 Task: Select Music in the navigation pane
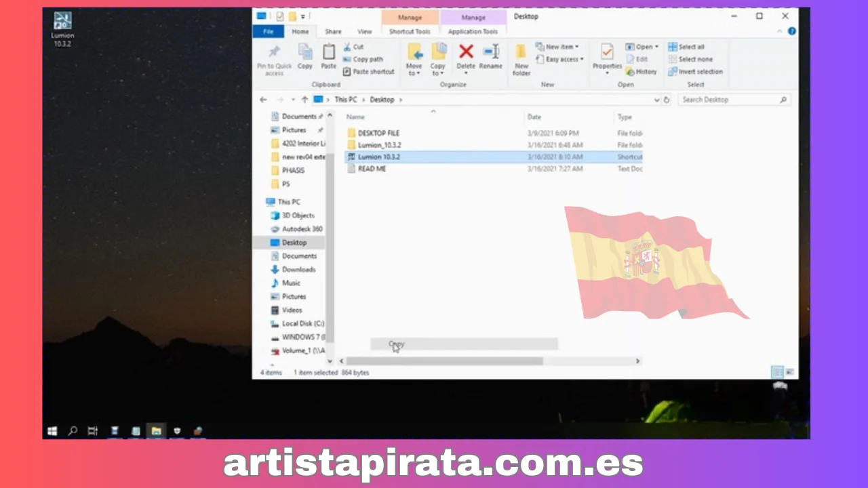pos(291,283)
